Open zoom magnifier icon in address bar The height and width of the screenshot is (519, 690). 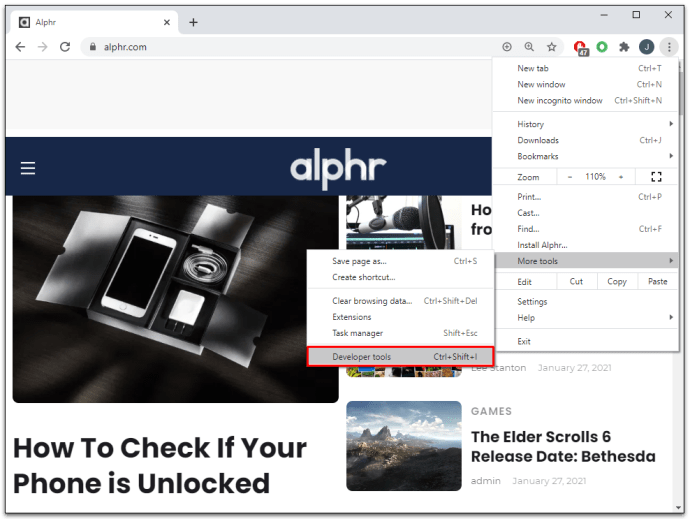point(529,47)
